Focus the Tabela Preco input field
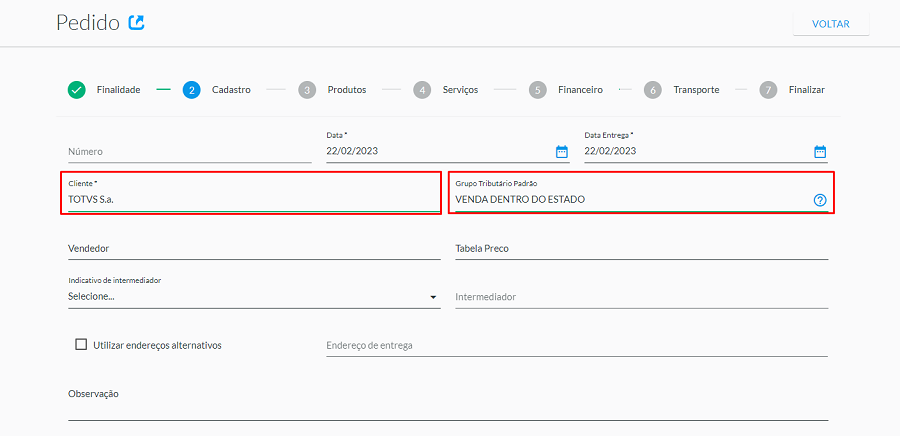Screen dimensions: 900x436 pos(642,249)
